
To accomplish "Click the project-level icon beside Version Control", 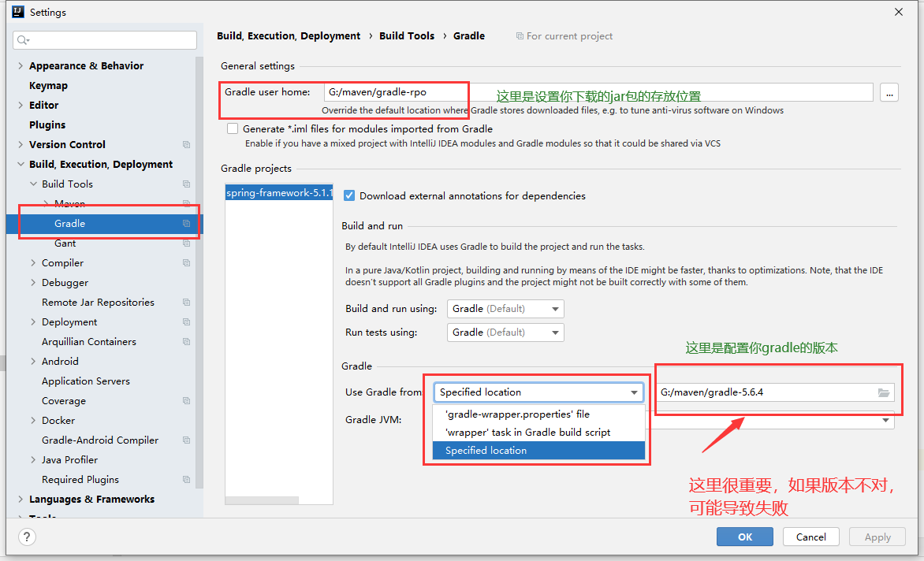I will pos(186,145).
